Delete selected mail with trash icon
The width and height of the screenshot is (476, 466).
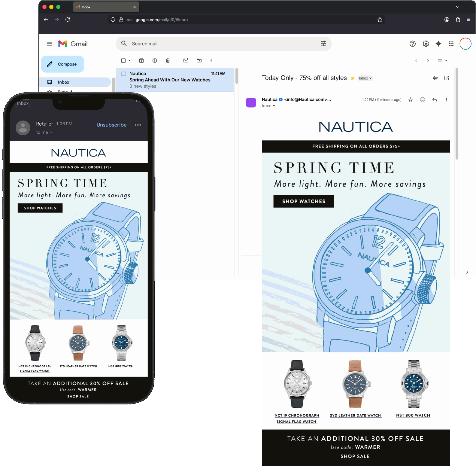(168, 61)
